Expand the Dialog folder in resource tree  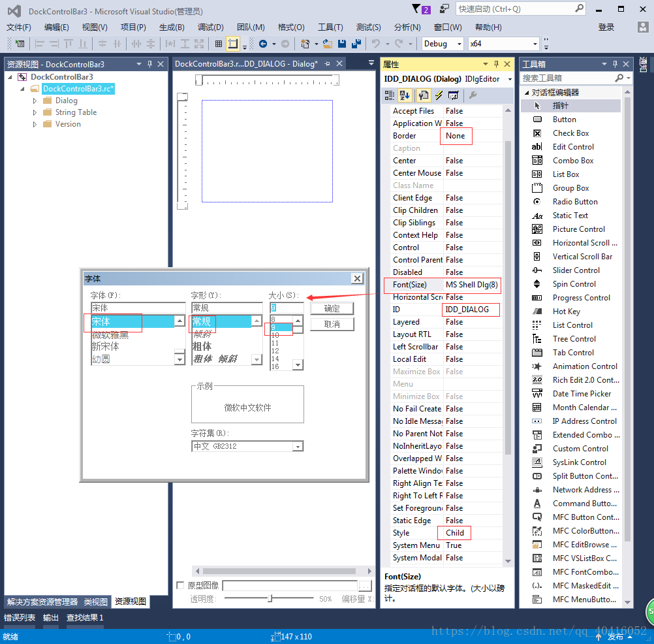pos(35,101)
